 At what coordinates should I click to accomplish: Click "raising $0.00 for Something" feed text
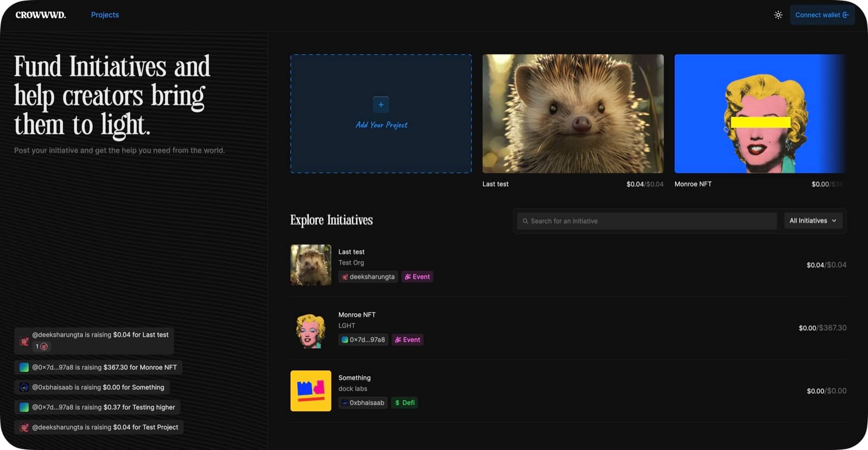123,388
